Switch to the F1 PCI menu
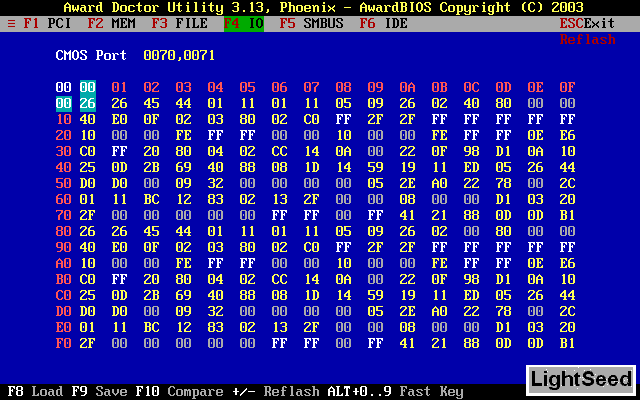 click(47, 24)
